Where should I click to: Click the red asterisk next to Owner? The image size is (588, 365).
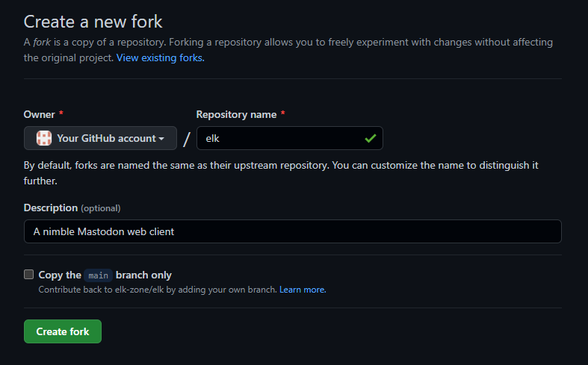point(61,114)
